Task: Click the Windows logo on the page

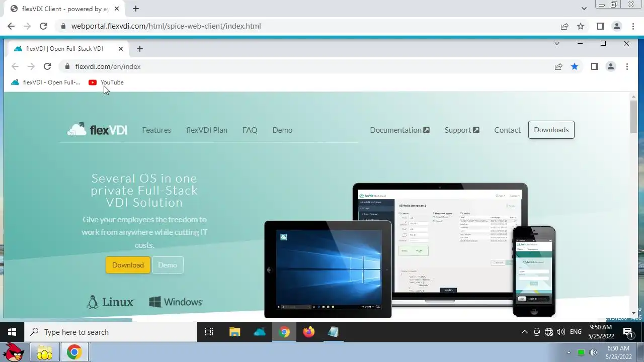Action: point(176,302)
